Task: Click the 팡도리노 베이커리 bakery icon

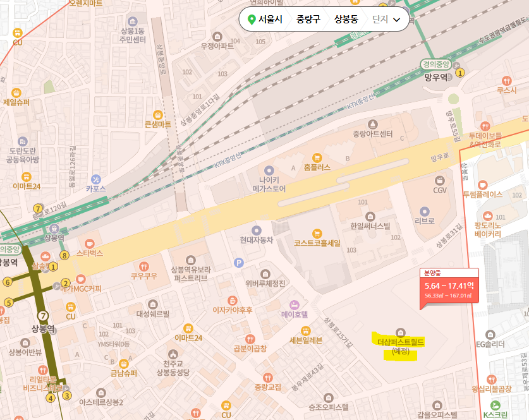Action: pyautogui.click(x=487, y=216)
